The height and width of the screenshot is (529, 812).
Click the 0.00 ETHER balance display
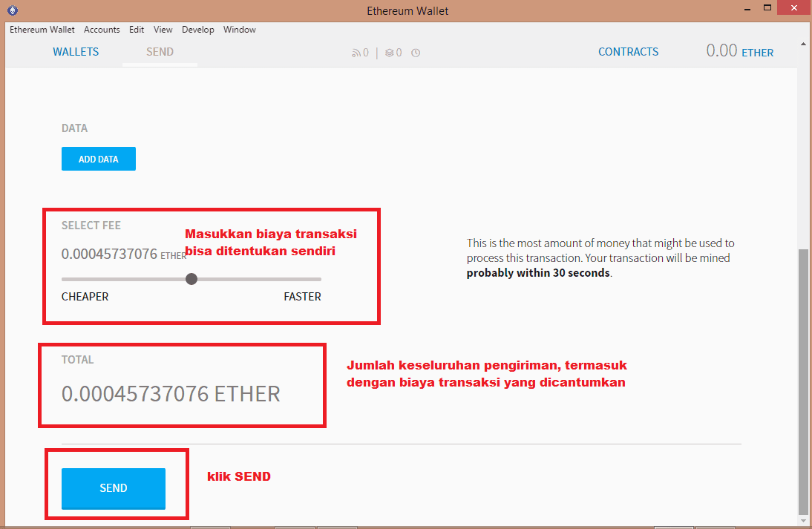(739, 51)
